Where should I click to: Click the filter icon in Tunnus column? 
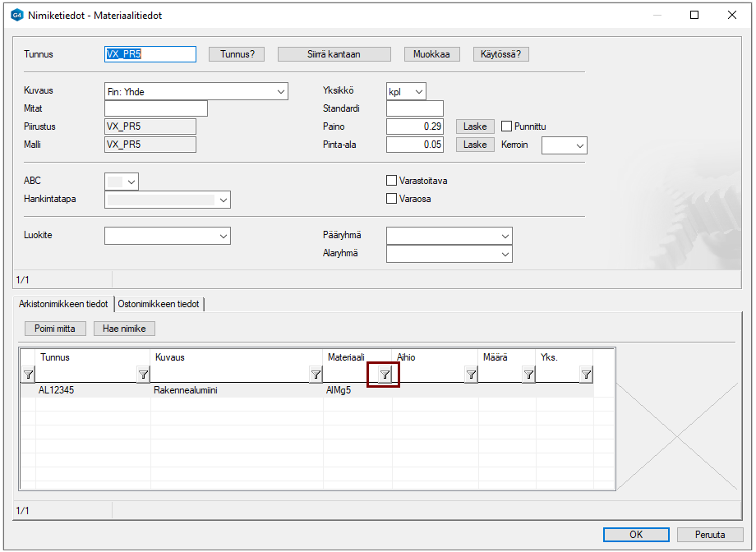pos(143,375)
